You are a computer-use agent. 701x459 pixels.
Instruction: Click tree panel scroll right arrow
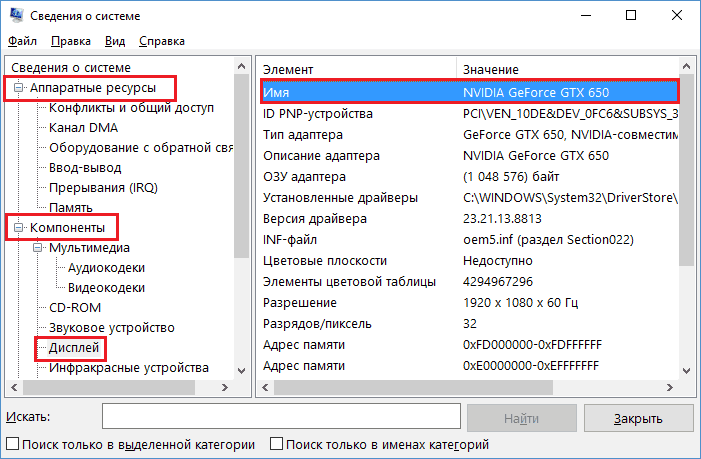(225, 387)
